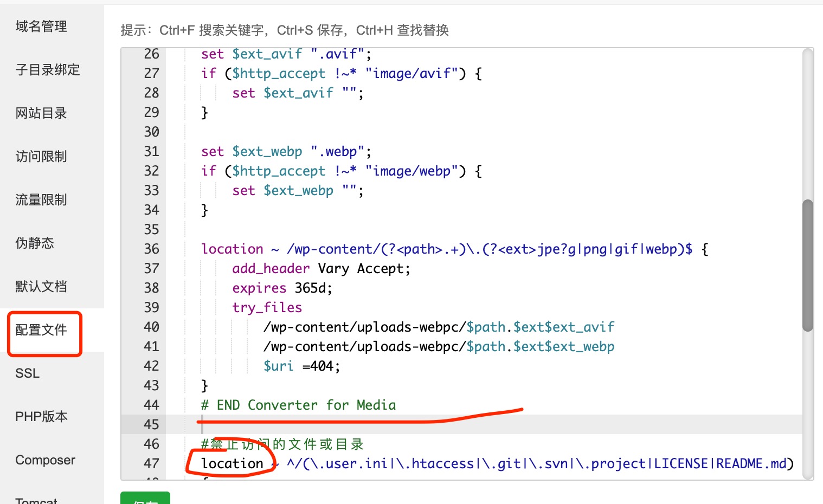Click the try_files statement on line 39
Viewport: 823px width, 504px height.
pyautogui.click(x=267, y=307)
